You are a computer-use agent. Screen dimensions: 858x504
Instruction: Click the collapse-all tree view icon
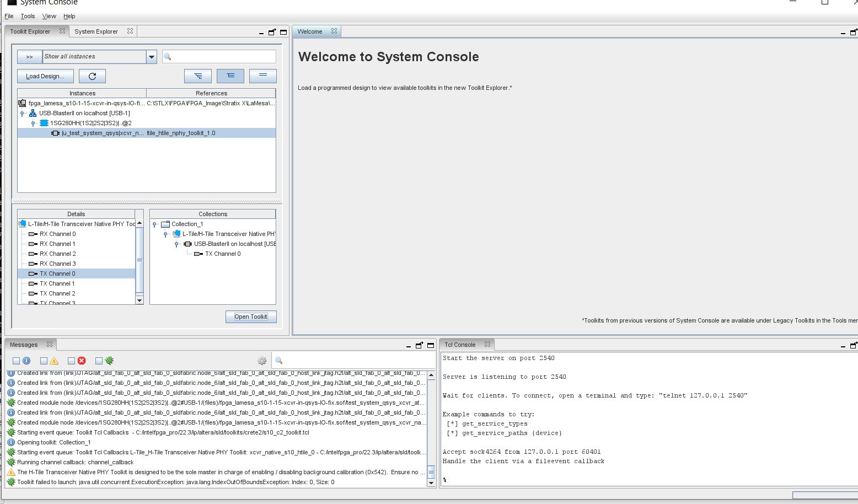pos(263,76)
